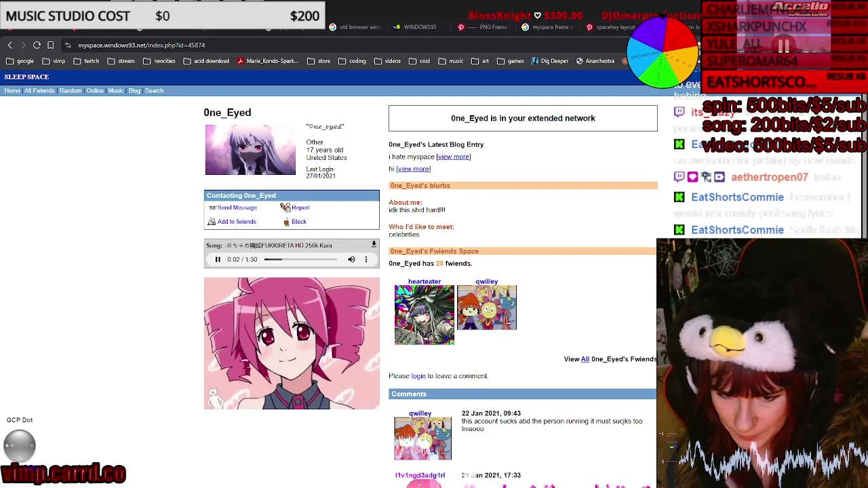This screenshot has height=488, width=868.
Task: Click the Add to fwiends icon
Action: 212,222
